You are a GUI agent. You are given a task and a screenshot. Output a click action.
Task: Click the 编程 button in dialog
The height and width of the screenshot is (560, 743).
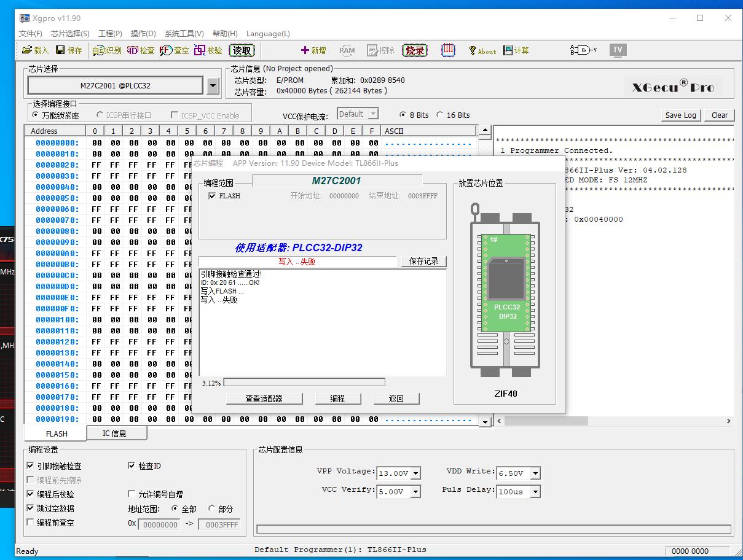[x=337, y=399]
